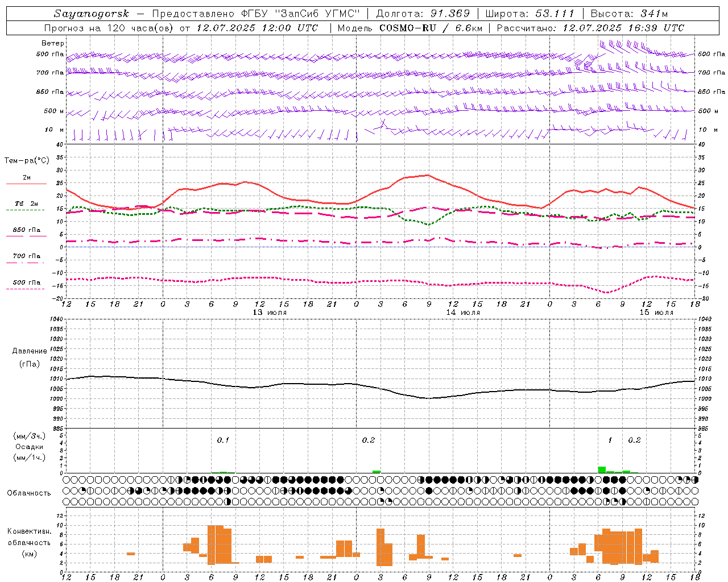Select the 'Долгота: 91.369' header field
Viewport: 728px width, 582px height.
pos(423,14)
